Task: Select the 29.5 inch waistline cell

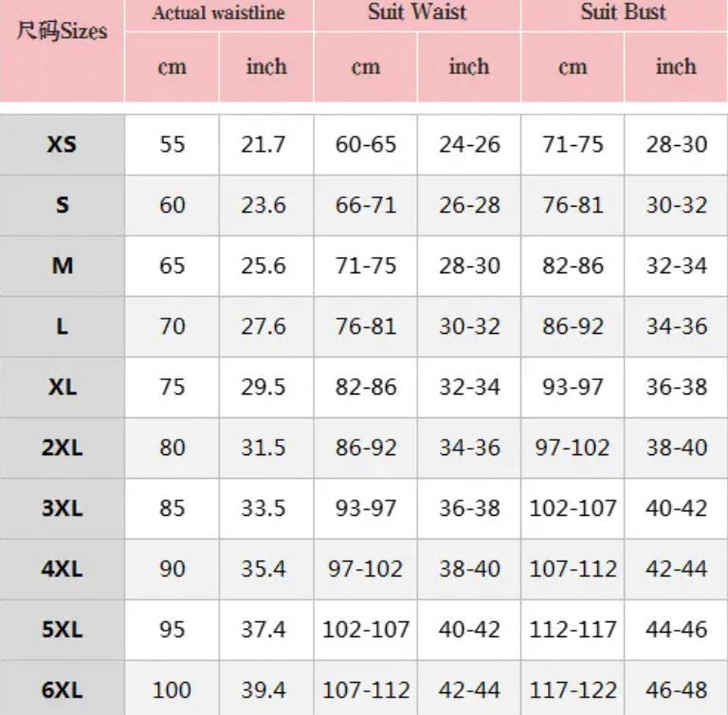Action: click(x=264, y=387)
